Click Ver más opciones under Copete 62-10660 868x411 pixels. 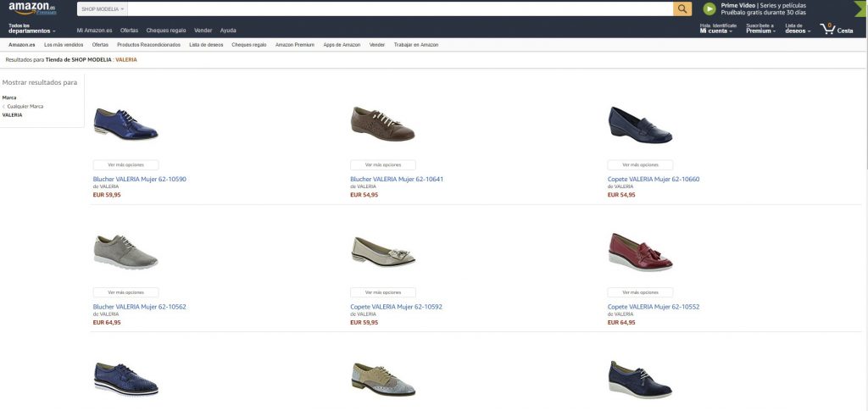tap(641, 165)
